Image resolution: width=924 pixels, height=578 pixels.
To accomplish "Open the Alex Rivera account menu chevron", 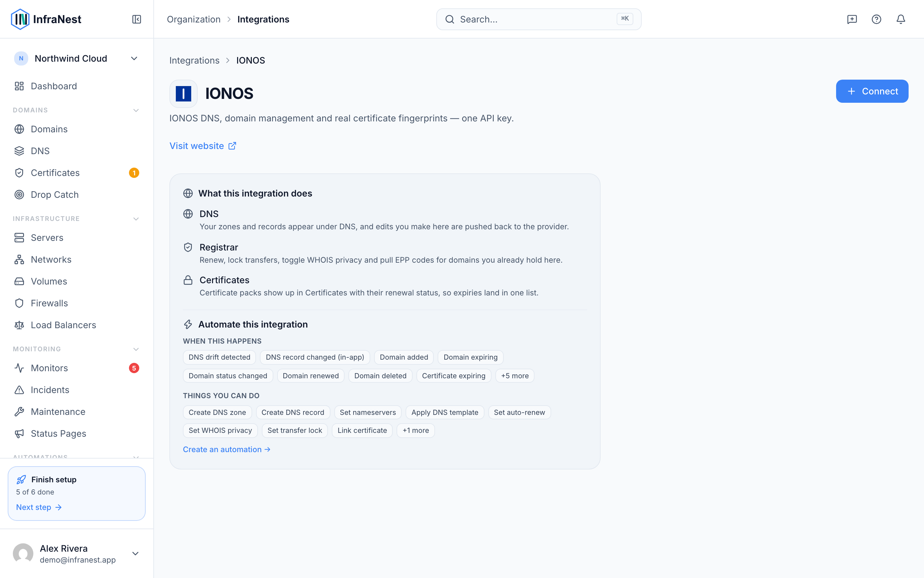I will [135, 554].
